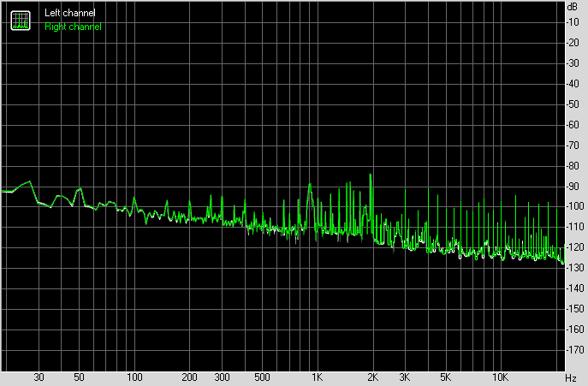Click the "-10" dB scale value
588x386 pixels.
[x=573, y=22]
